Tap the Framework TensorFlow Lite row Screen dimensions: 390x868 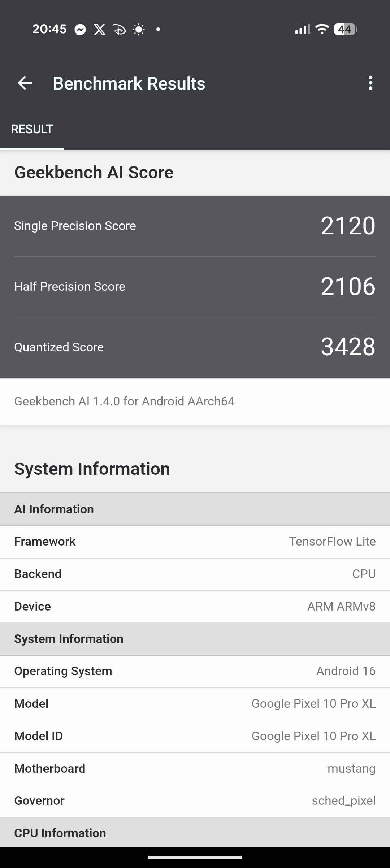coord(195,542)
